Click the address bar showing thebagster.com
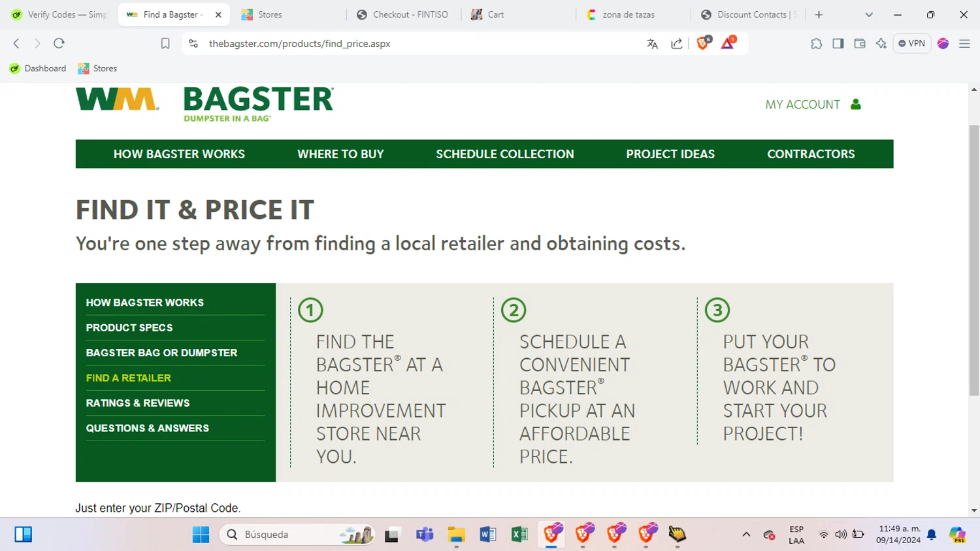This screenshot has width=980, height=551. pyautogui.click(x=299, y=43)
